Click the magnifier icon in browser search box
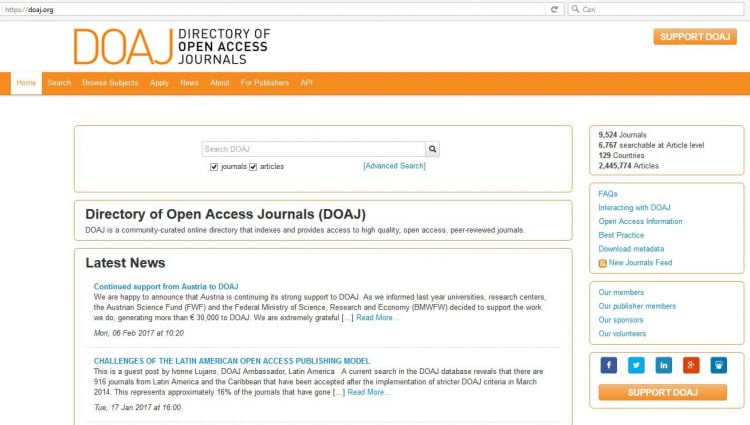Screen dimensions: 750x425 (575, 9)
